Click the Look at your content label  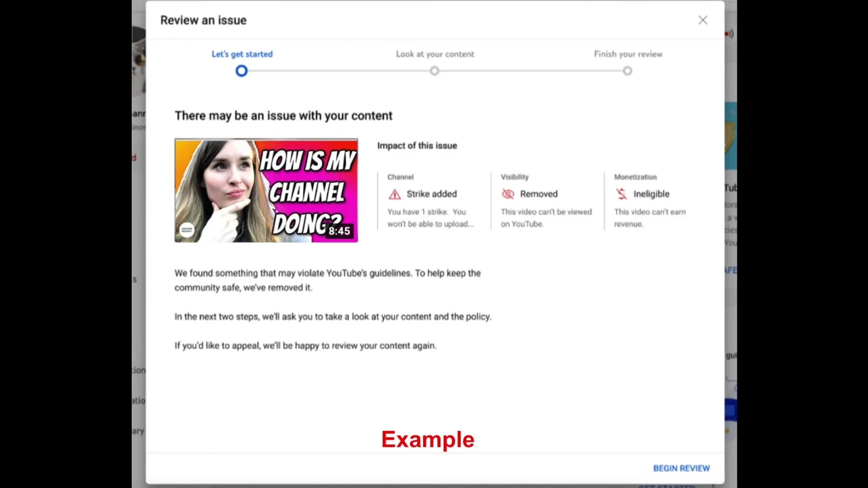435,54
